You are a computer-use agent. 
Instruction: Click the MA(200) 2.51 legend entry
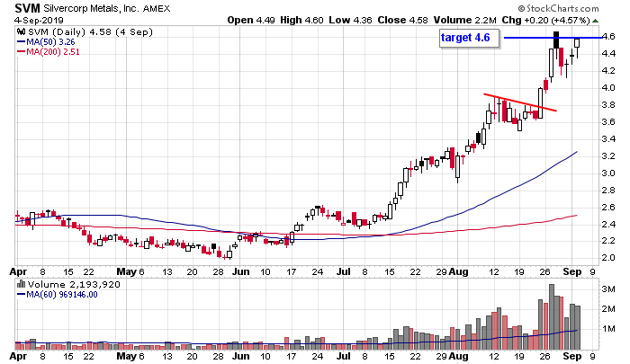pyautogui.click(x=49, y=51)
